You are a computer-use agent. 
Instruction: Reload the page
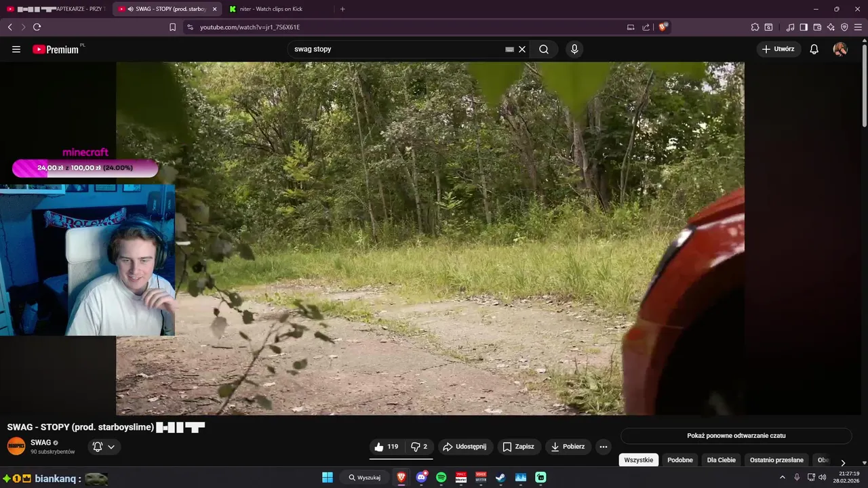[x=37, y=27]
